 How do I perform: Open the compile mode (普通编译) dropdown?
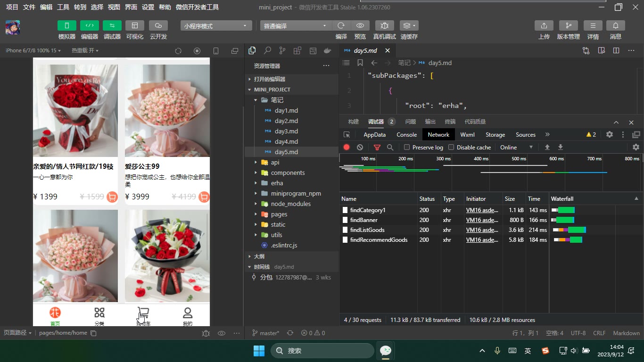[296, 26]
